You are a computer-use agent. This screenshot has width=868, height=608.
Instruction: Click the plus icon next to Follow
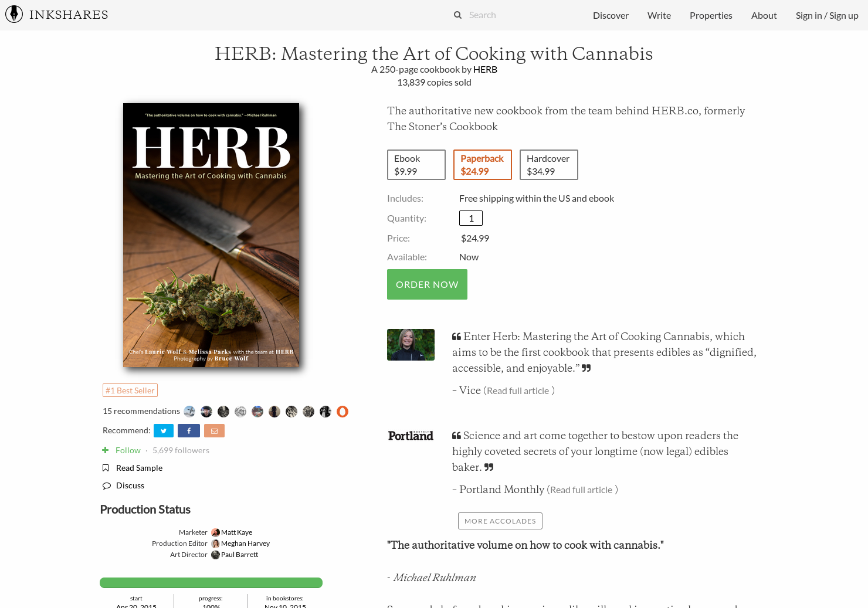(x=105, y=450)
